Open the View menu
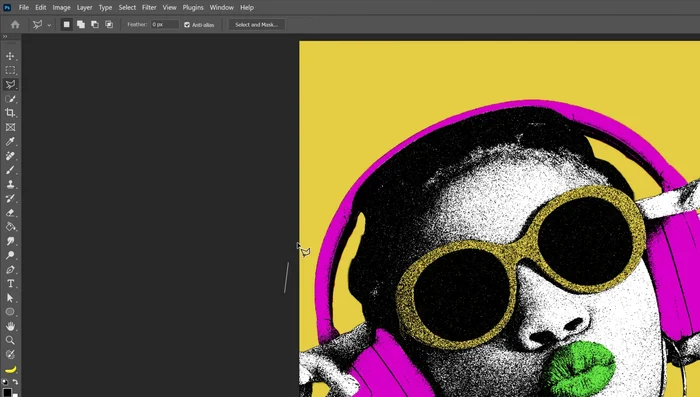This screenshot has width=700, height=397. 169,8
